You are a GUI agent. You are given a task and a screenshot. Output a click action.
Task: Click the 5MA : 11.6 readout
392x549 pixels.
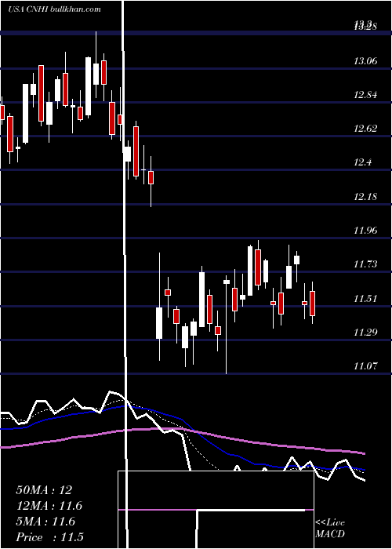(45, 522)
